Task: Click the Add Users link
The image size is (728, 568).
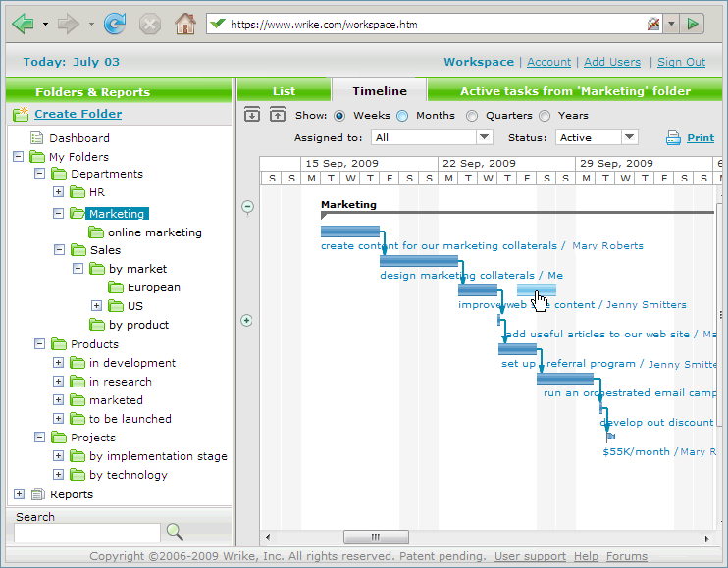Action: (x=612, y=62)
